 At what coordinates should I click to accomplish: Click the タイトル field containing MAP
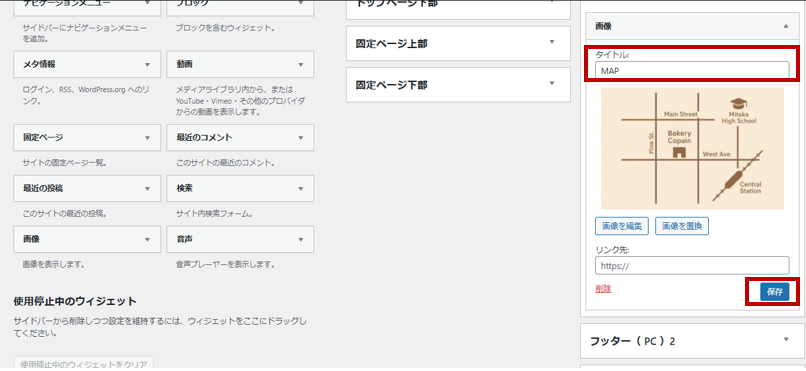[692, 70]
